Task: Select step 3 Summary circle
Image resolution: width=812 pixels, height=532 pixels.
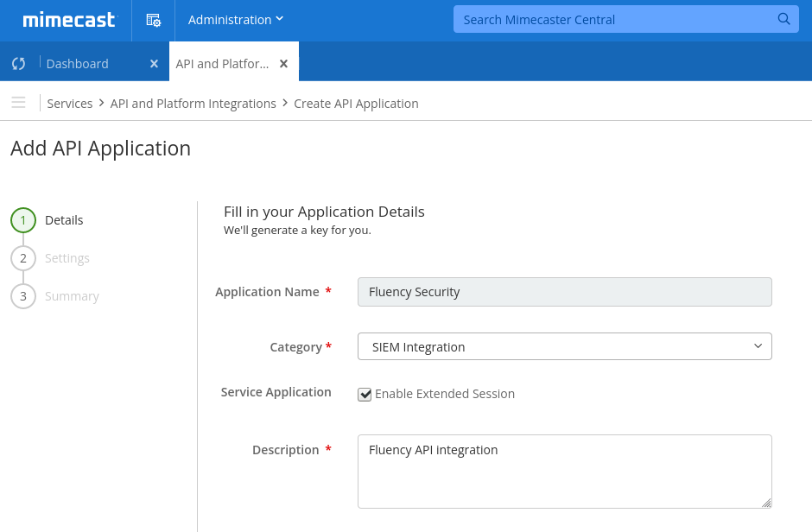Action: point(23,296)
